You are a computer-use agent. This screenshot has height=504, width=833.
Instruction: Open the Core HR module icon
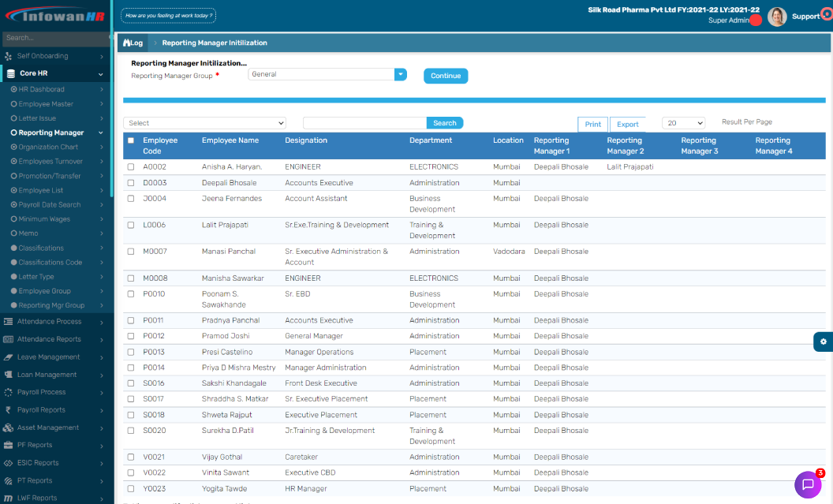pyautogui.click(x=9, y=73)
